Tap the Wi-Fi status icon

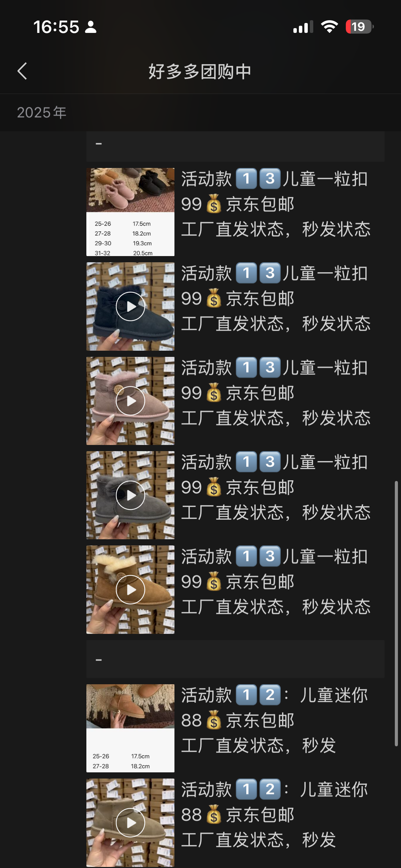point(329,27)
